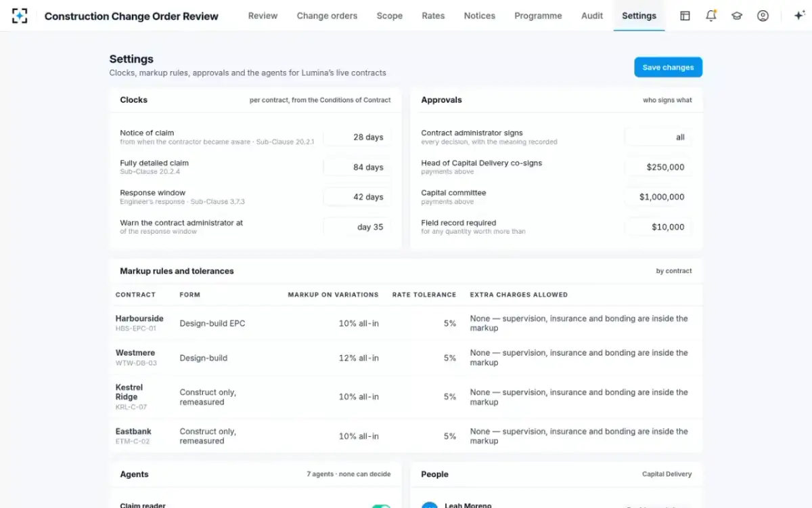Viewport: 812px width, 508px height.
Task: Click the Capital Delivery label in People
Action: click(x=667, y=474)
